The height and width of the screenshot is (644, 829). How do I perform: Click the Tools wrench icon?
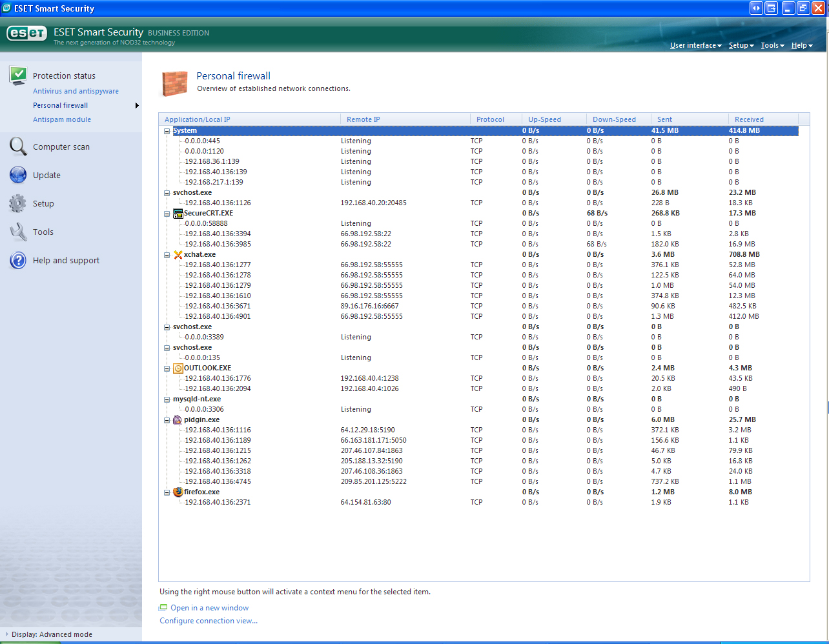(18, 232)
